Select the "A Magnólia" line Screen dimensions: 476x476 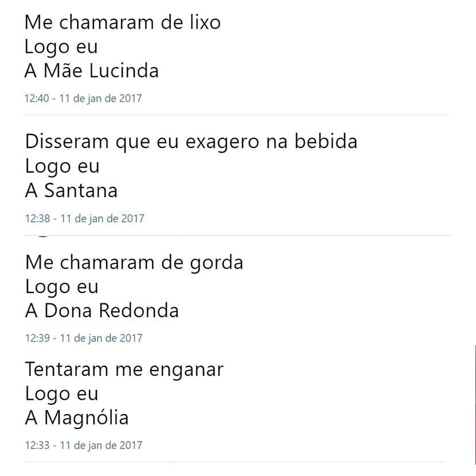point(77,418)
